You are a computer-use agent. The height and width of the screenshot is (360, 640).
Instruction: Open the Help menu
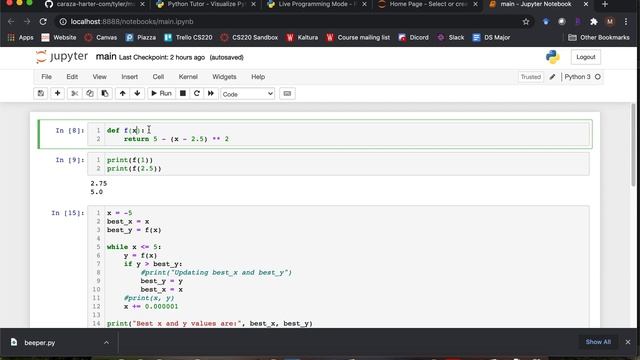point(258,77)
